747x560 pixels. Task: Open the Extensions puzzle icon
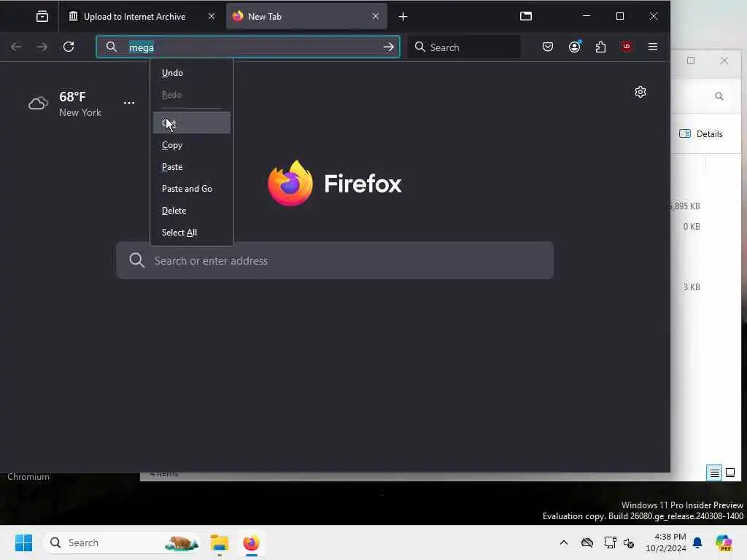pyautogui.click(x=601, y=47)
